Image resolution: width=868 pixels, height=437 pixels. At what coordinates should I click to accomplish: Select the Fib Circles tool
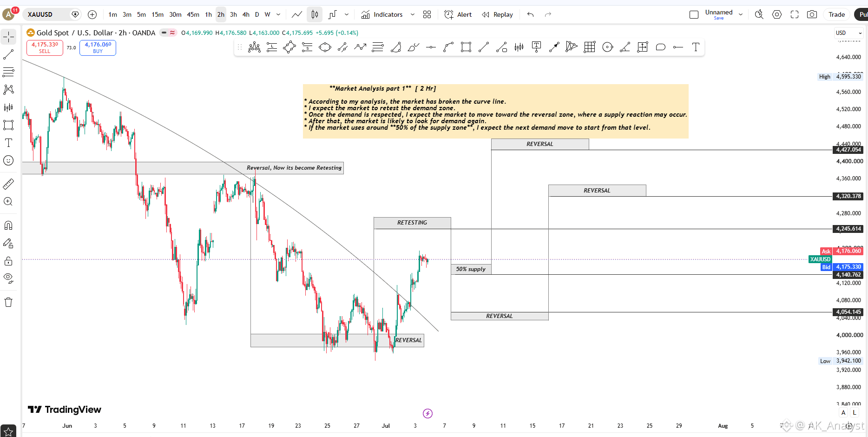click(x=607, y=47)
